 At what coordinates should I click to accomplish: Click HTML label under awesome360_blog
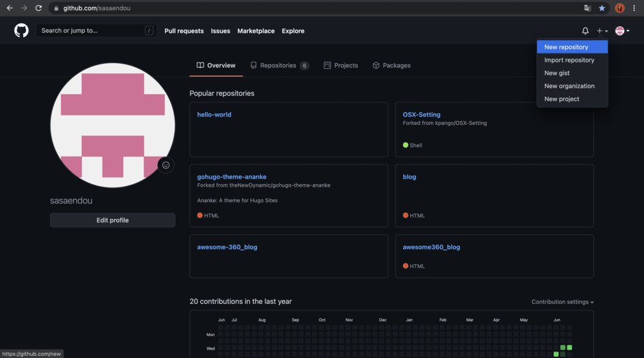(417, 266)
